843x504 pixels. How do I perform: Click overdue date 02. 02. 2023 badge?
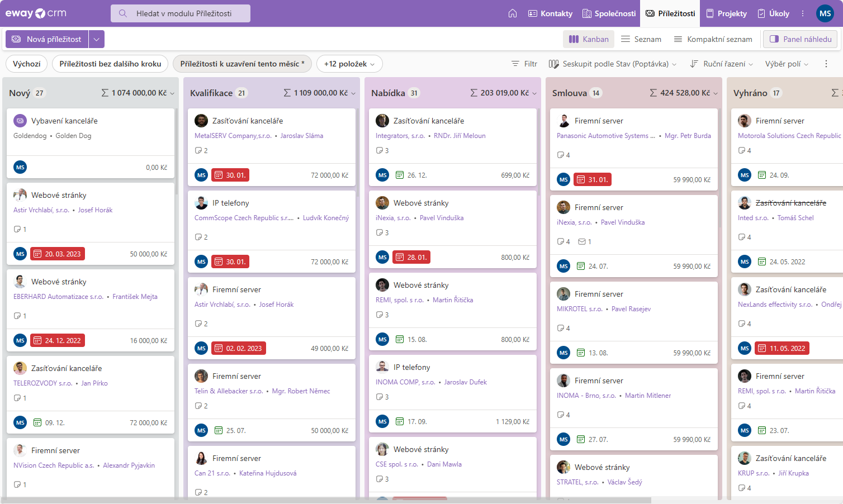click(x=239, y=348)
